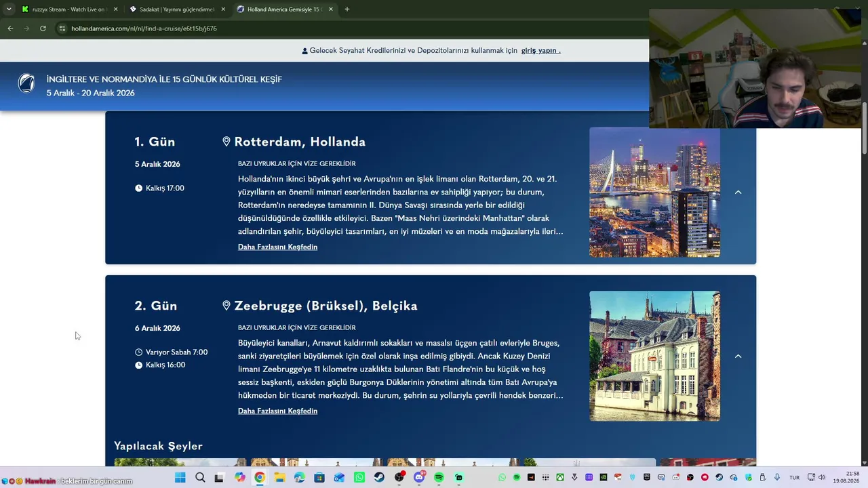Open pinned Spotify taskbar icon

pos(439,478)
